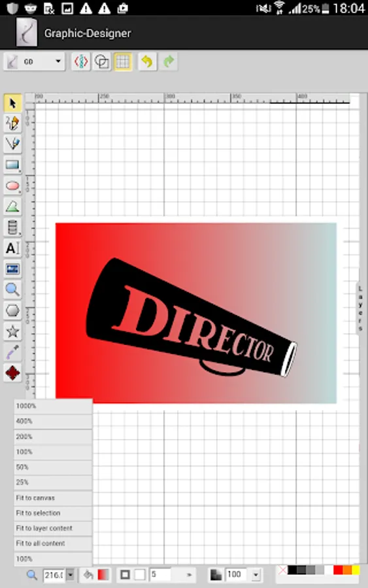Expand the zoom value dropdown arrow
Screen dimensions: 368x588
click(x=71, y=574)
